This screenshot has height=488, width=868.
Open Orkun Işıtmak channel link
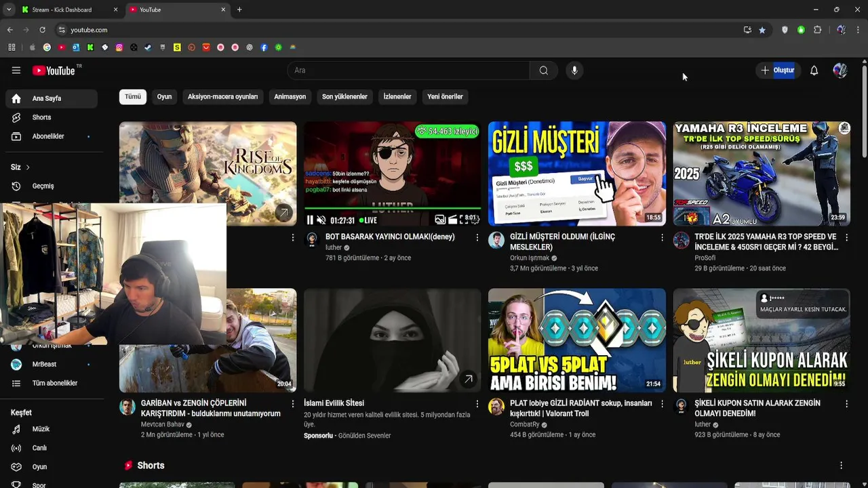[530, 258]
